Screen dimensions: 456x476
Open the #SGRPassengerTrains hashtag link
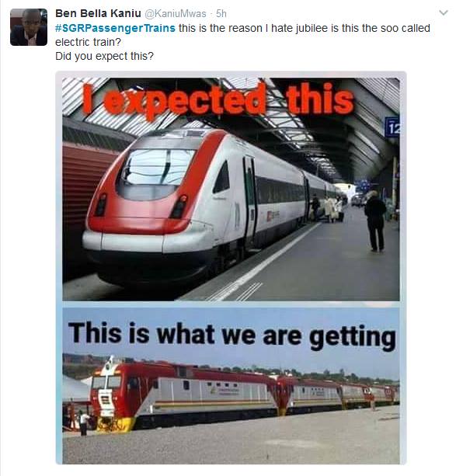[x=115, y=28]
